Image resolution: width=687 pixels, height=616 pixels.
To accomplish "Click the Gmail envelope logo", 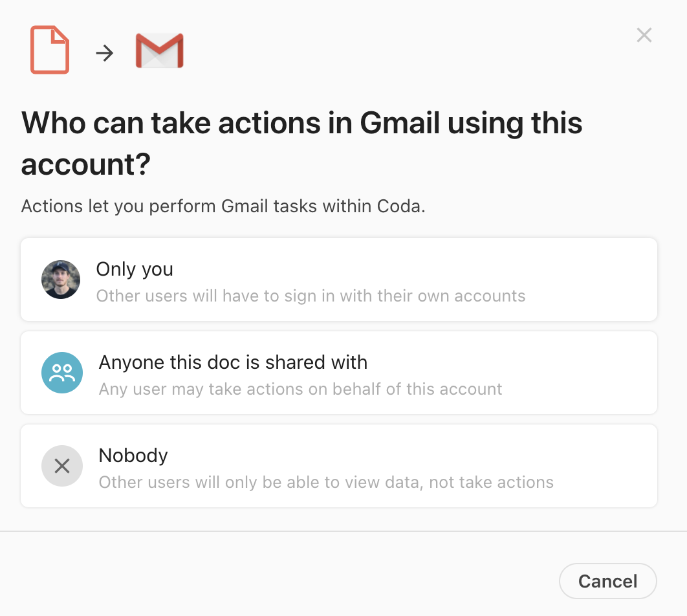I will click(x=160, y=50).
